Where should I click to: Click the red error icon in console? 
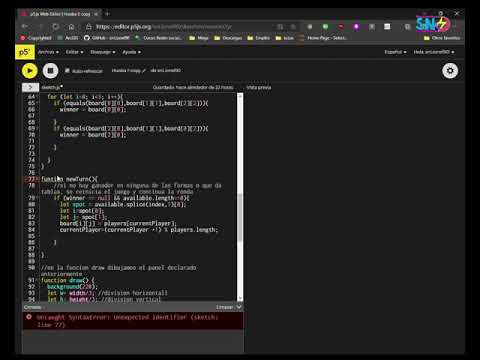click(x=29, y=317)
